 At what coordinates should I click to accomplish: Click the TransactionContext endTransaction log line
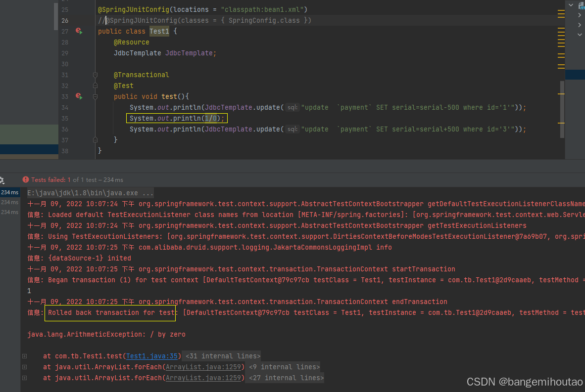237,302
